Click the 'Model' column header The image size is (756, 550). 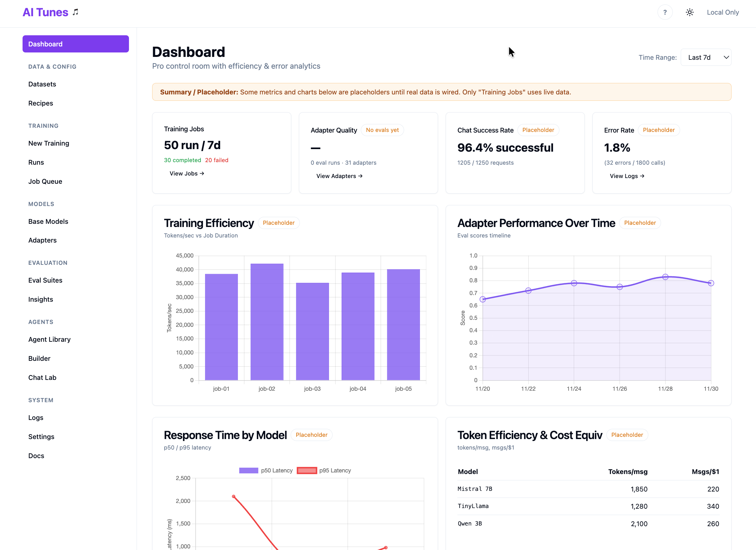click(468, 471)
